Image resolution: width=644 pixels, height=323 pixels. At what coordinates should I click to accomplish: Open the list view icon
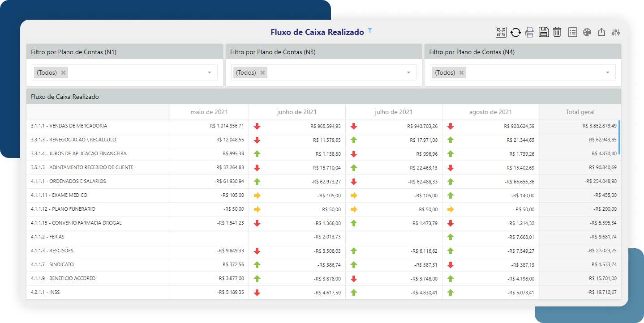pos(572,32)
